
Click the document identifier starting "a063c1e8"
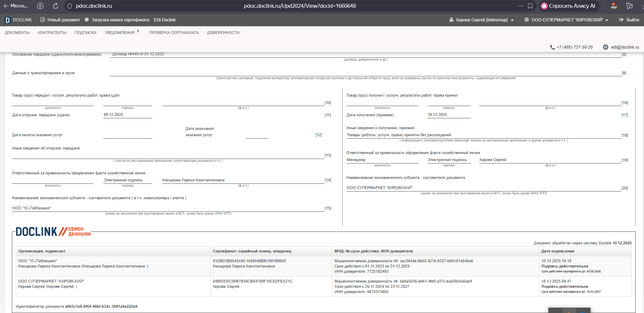pyautogui.click(x=101, y=307)
